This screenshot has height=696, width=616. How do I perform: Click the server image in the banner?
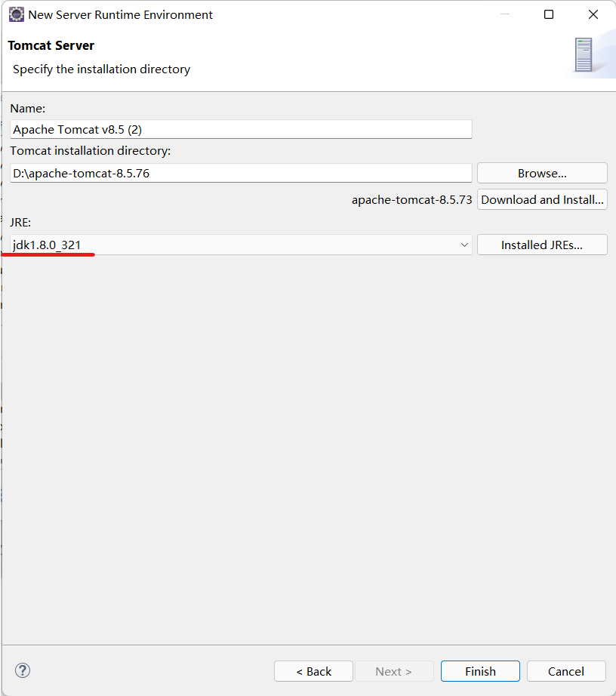point(583,54)
